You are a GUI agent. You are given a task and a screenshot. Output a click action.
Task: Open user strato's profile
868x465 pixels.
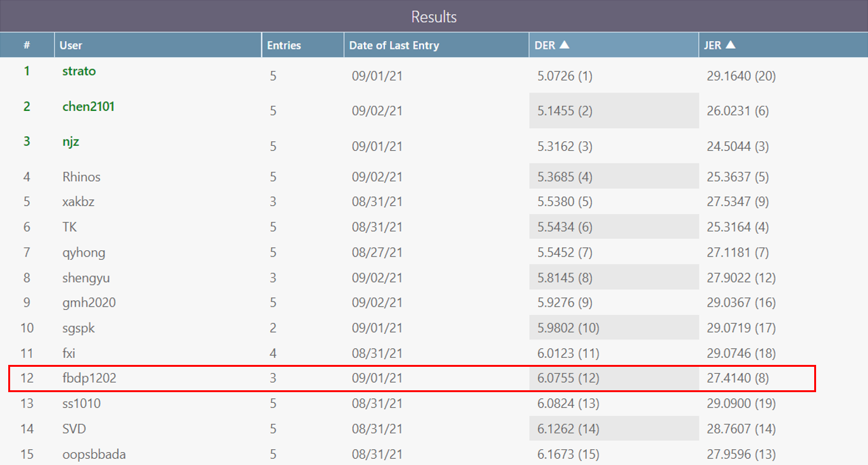click(79, 71)
